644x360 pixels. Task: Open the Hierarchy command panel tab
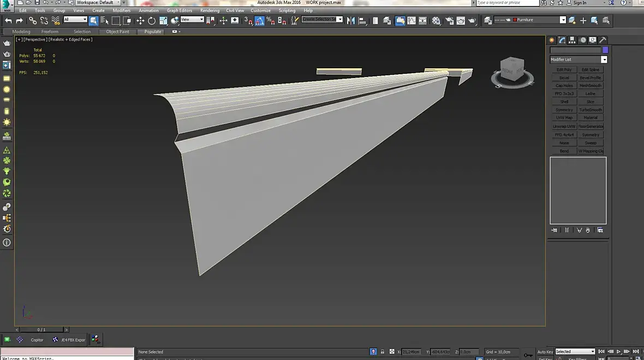(x=572, y=40)
